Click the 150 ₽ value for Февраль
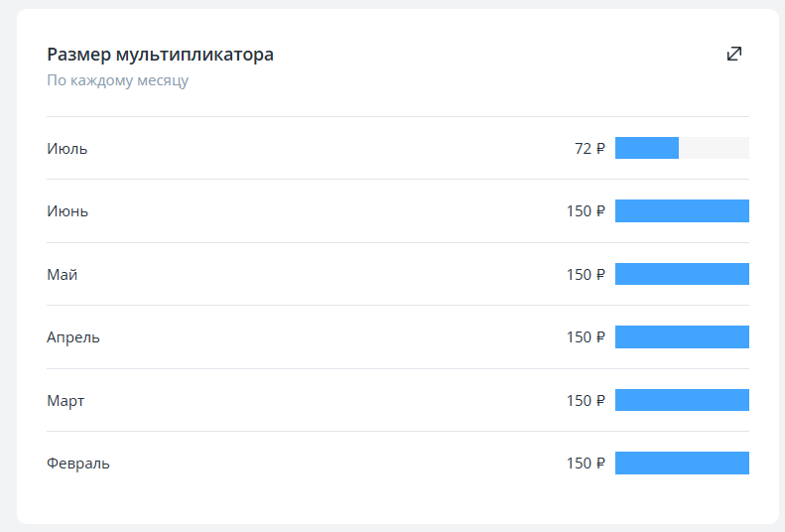This screenshot has width=785, height=532. [586, 464]
